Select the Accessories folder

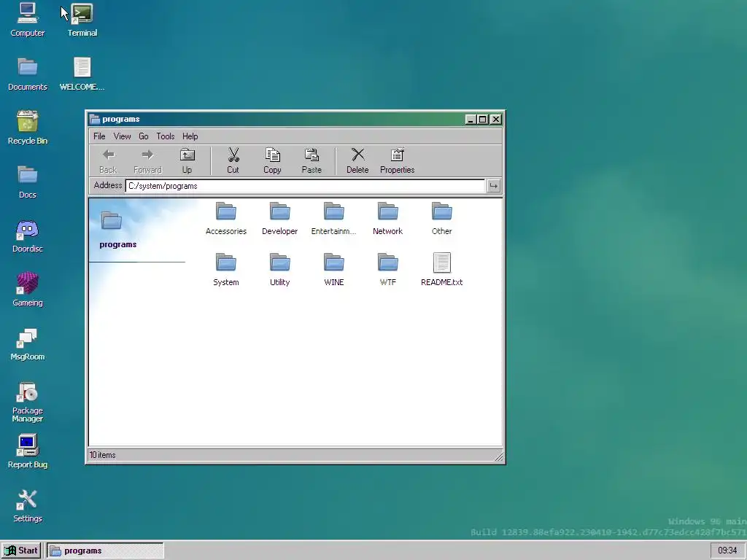(226, 219)
